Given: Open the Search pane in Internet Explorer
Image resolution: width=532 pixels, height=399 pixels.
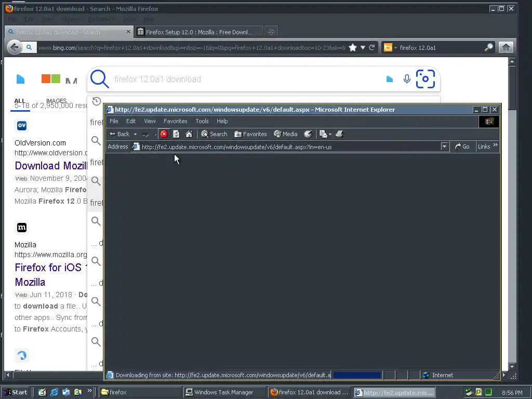Looking at the screenshot, I should (214, 134).
